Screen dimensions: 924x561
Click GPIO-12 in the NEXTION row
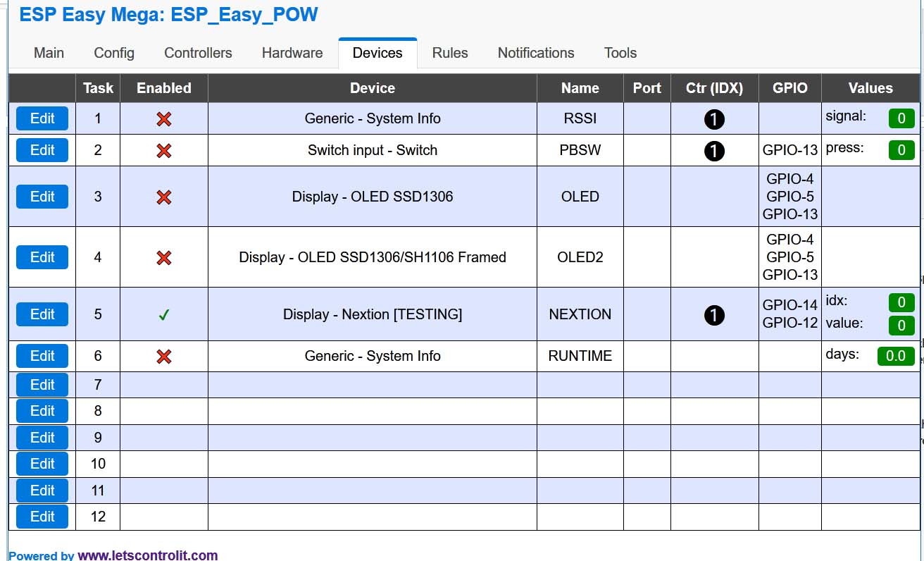click(790, 323)
